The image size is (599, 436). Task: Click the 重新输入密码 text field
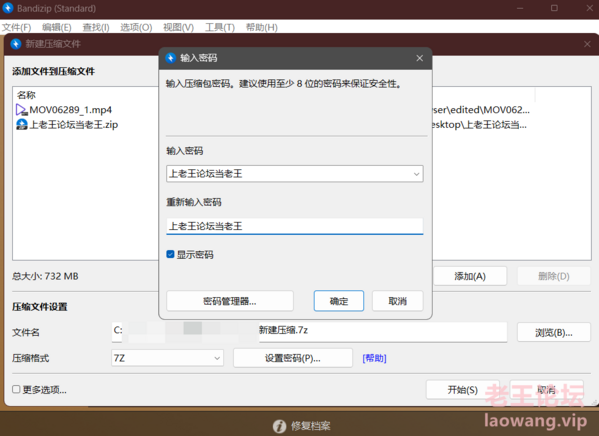tap(295, 226)
